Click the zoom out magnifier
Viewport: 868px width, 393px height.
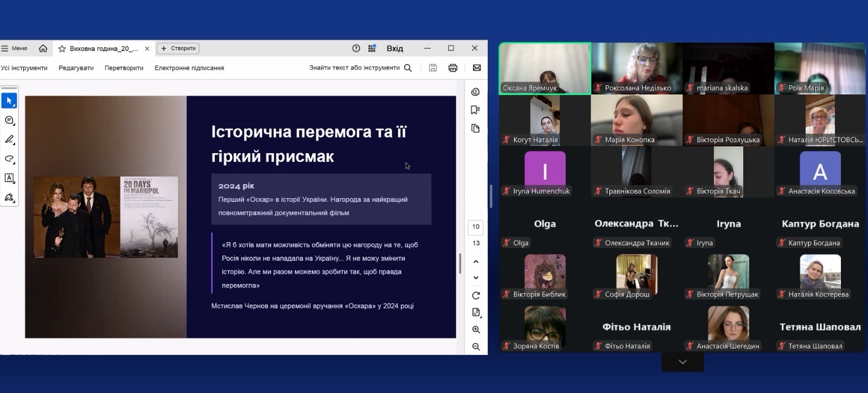(476, 347)
